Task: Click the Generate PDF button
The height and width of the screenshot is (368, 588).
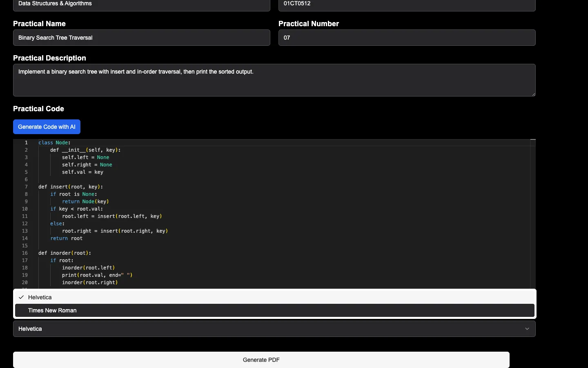Action: [x=261, y=360]
